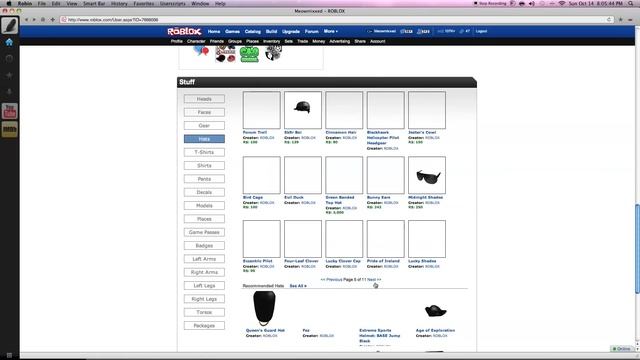The image size is (640, 360).
Task: Open the Pride of Ireland item link
Action: [x=383, y=261]
